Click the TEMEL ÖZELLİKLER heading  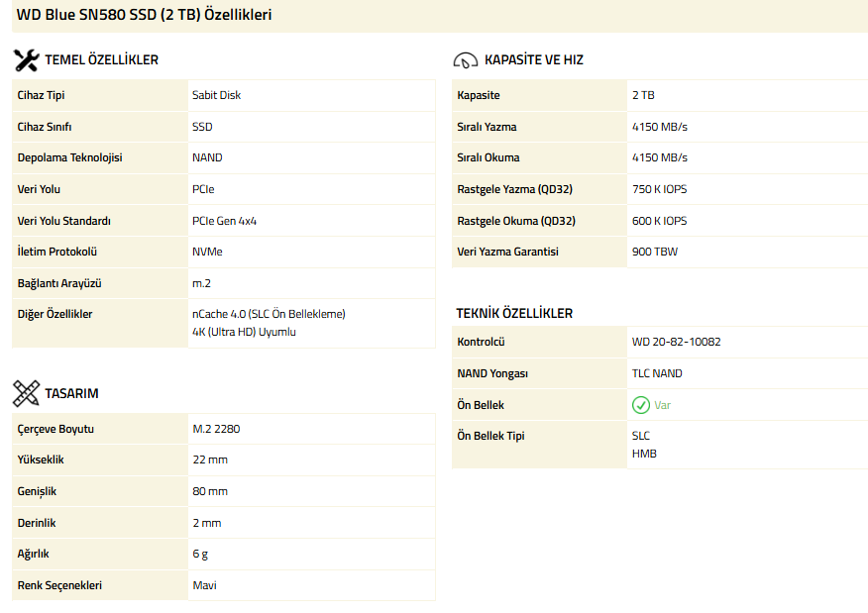coord(101,59)
